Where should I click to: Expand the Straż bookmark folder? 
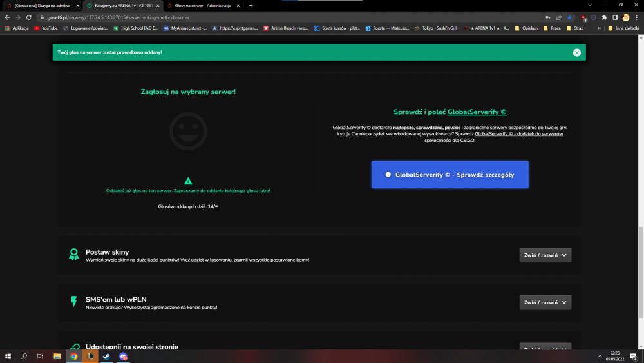pos(574,28)
